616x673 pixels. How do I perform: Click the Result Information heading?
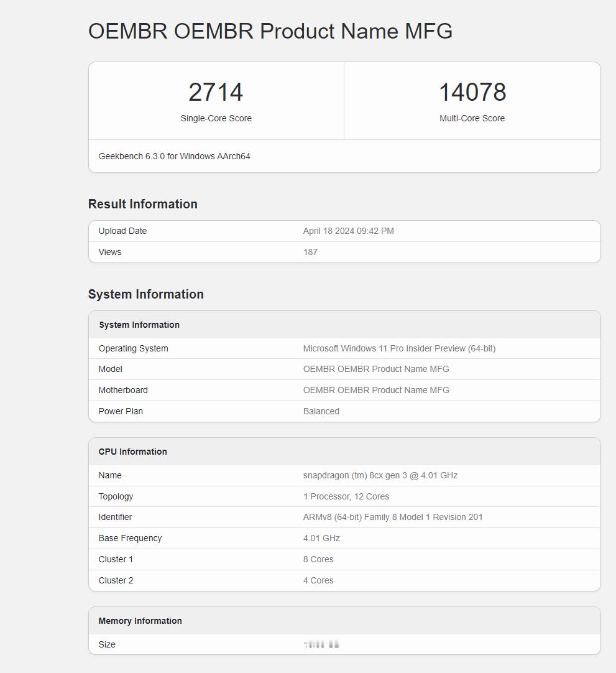click(143, 204)
